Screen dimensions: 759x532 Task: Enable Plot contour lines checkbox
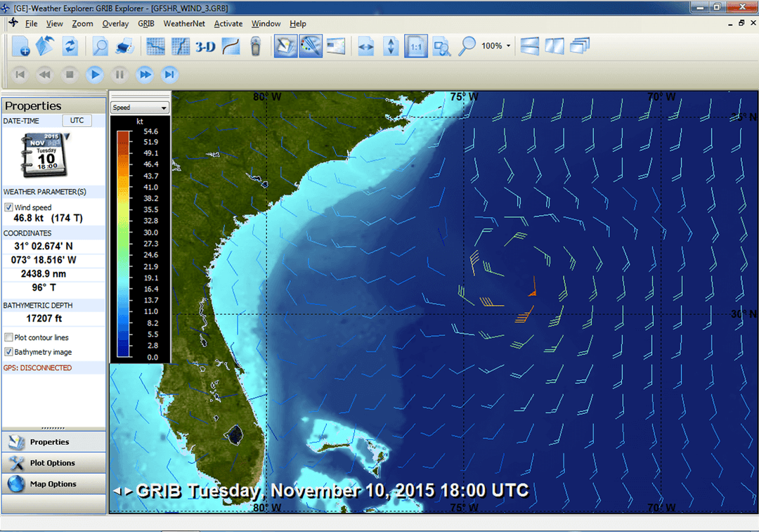(x=8, y=338)
